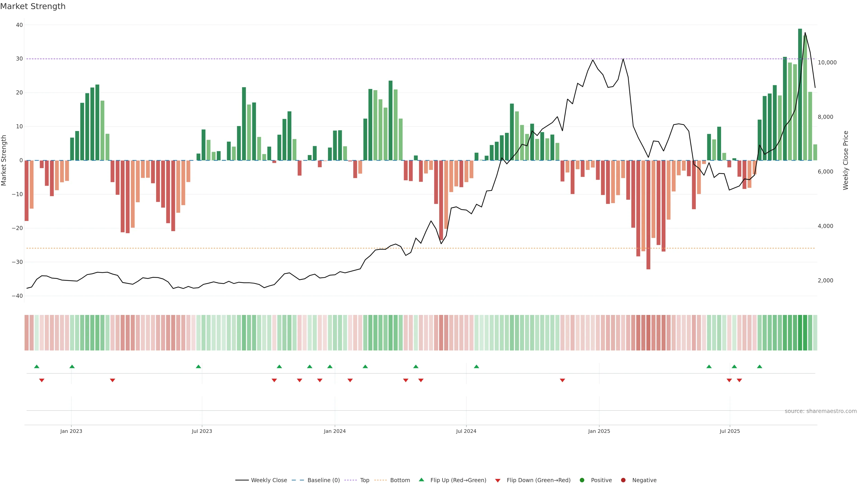Click the Flip Up green triangle legend icon
The height and width of the screenshot is (488, 868).
tap(421, 480)
